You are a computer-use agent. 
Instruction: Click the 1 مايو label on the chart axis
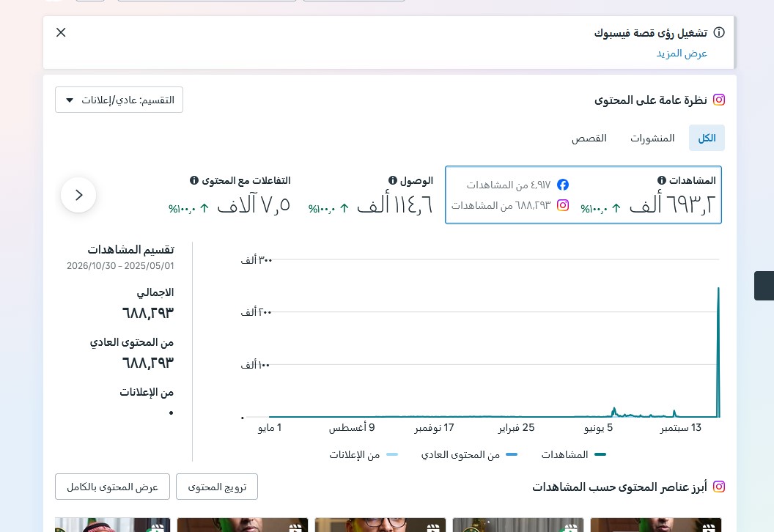pos(270,427)
